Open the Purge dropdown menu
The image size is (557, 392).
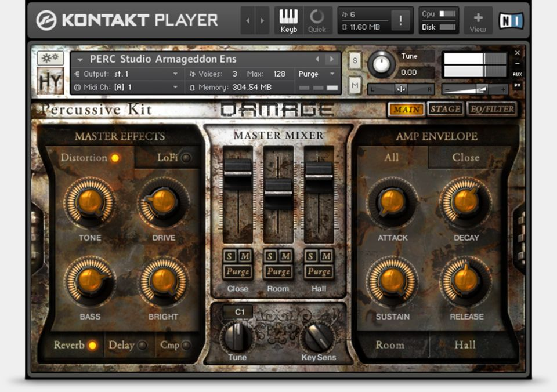point(317,74)
